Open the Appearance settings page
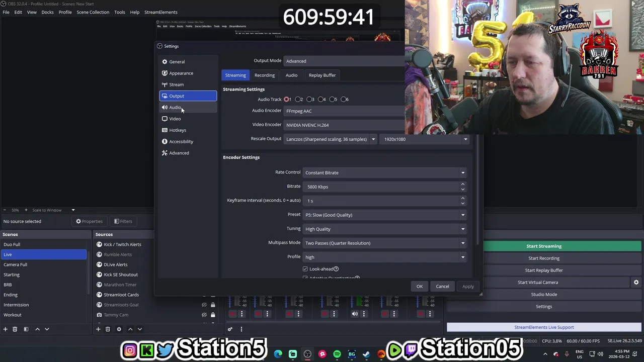Viewport: 644px width, 362px height. coord(188,73)
